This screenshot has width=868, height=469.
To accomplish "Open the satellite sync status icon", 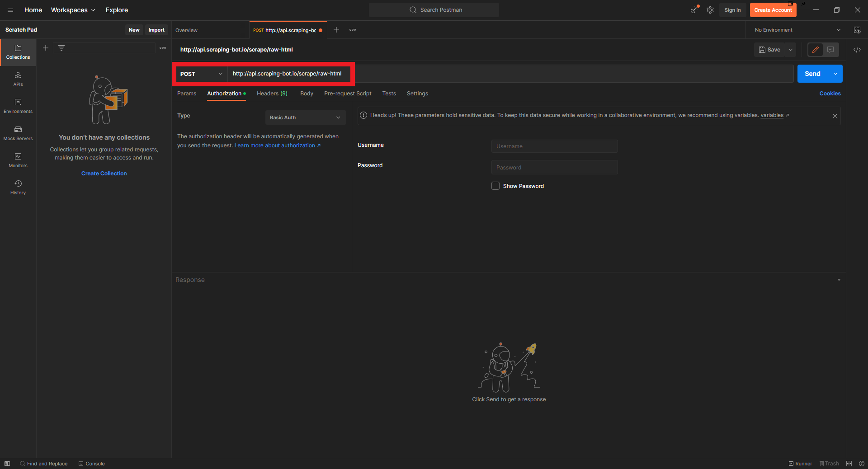I will coord(694,10).
